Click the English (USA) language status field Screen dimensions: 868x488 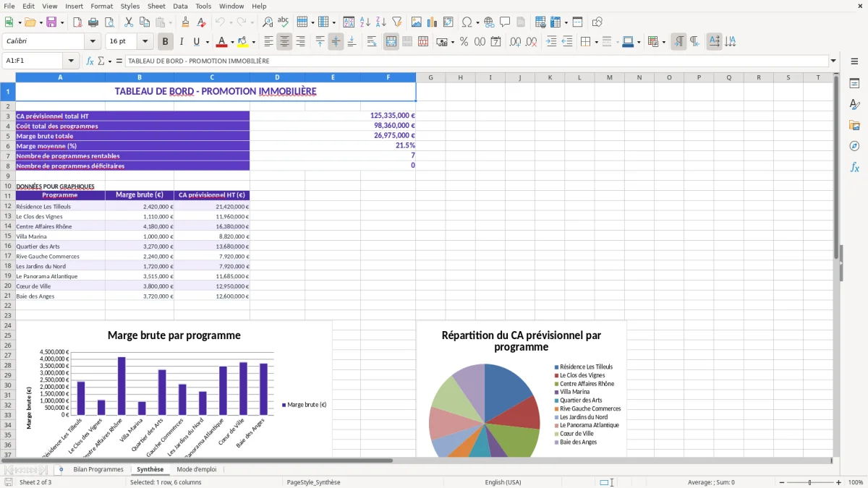click(x=503, y=482)
